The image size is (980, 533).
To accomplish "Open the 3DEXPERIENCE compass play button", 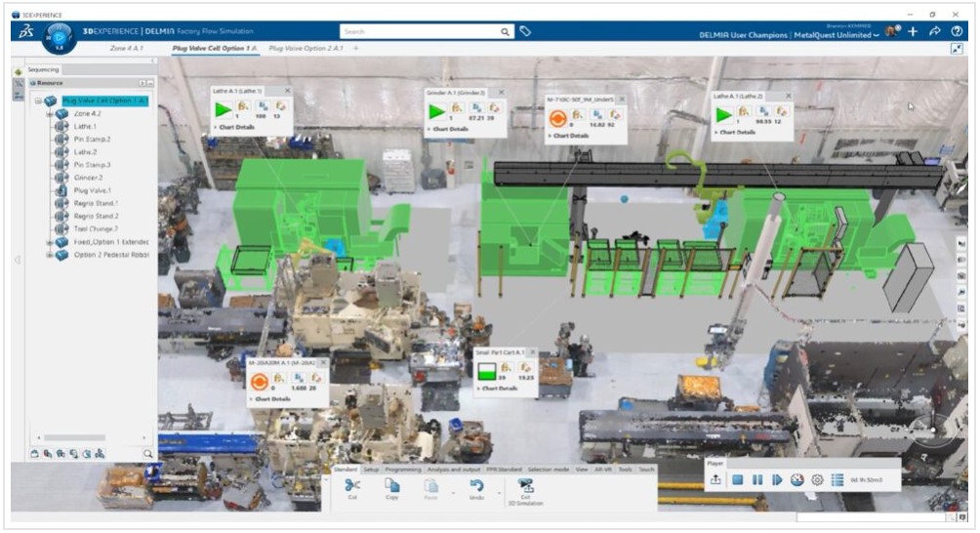I will (60, 37).
